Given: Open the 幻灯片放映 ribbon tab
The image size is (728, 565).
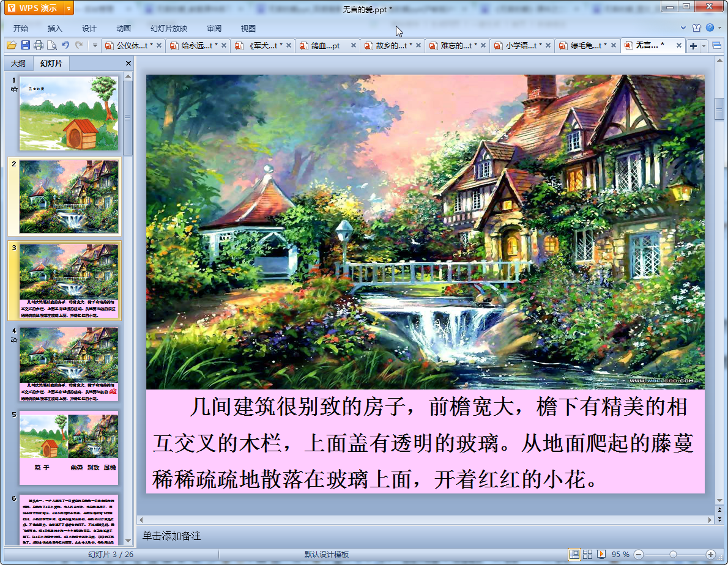Looking at the screenshot, I should point(168,28).
